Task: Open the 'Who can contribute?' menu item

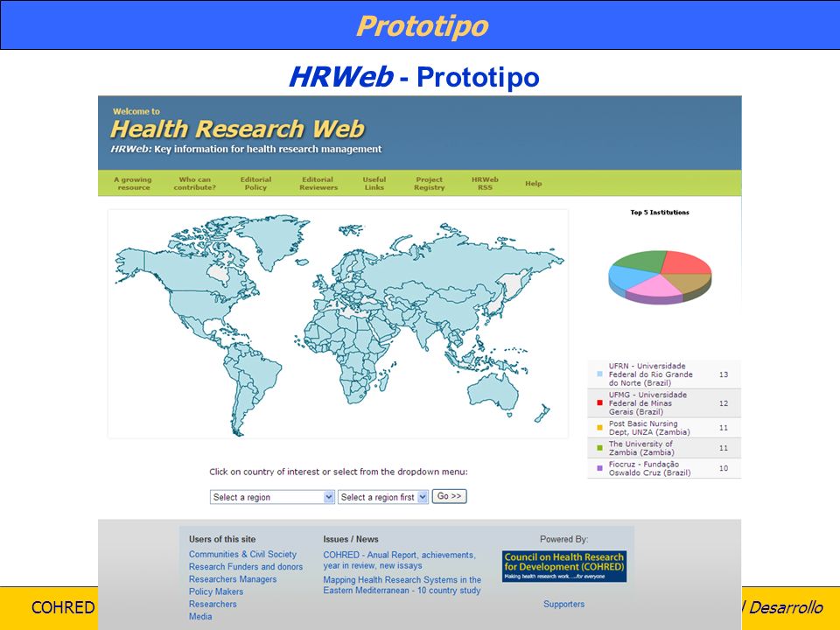Action: click(x=194, y=184)
